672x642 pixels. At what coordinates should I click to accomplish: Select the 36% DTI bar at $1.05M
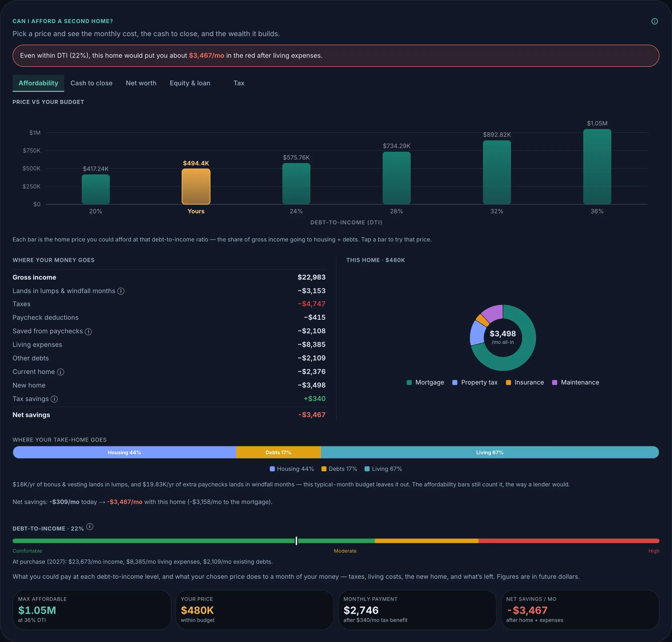click(x=597, y=167)
